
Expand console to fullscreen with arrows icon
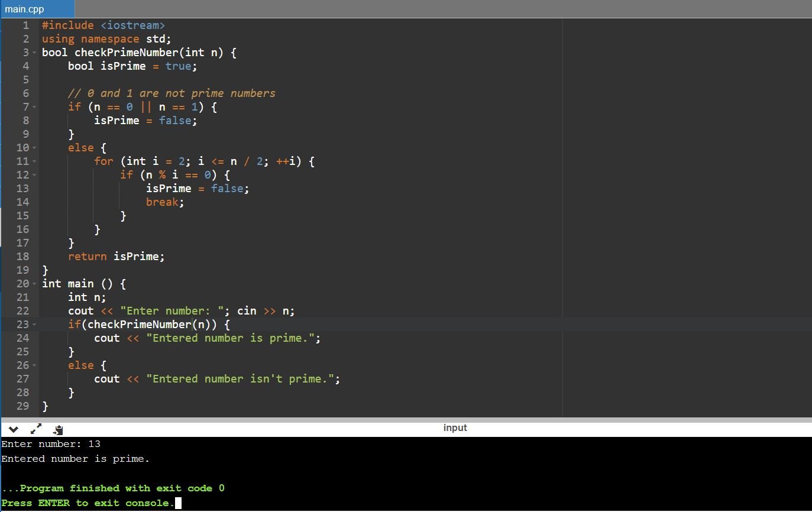click(36, 429)
